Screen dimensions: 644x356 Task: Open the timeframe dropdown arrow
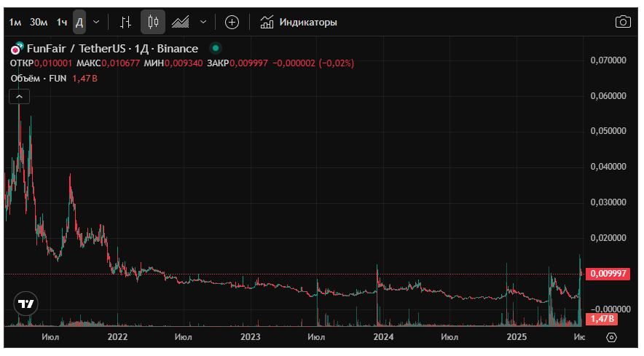point(96,22)
